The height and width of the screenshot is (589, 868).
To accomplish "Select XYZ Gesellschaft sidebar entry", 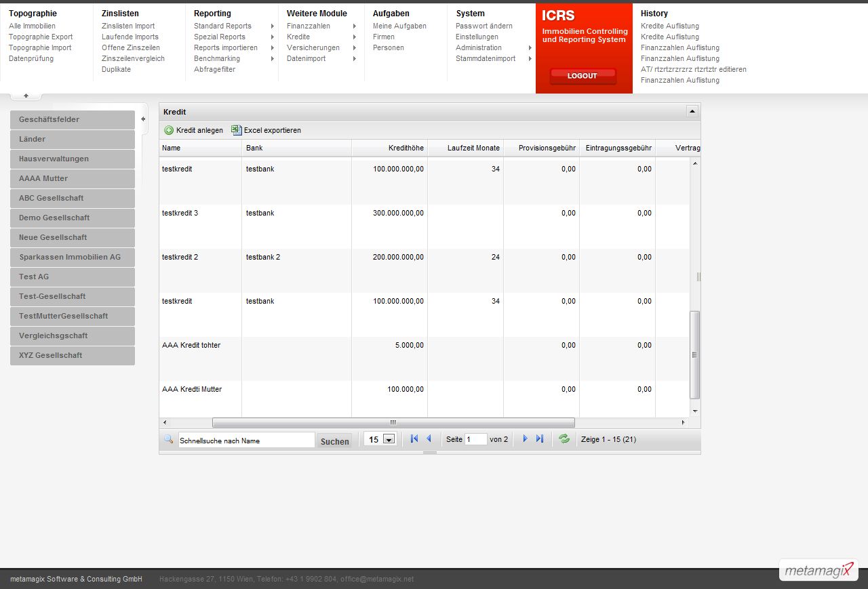I will 73,356.
